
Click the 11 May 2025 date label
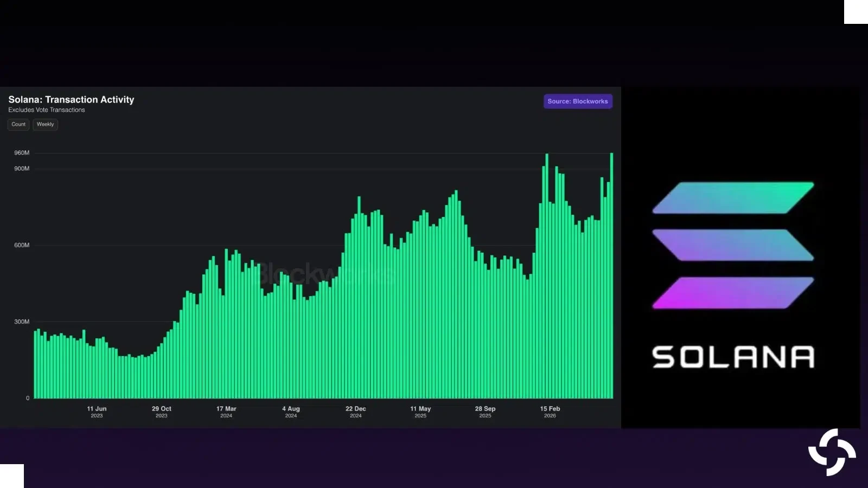pos(420,412)
